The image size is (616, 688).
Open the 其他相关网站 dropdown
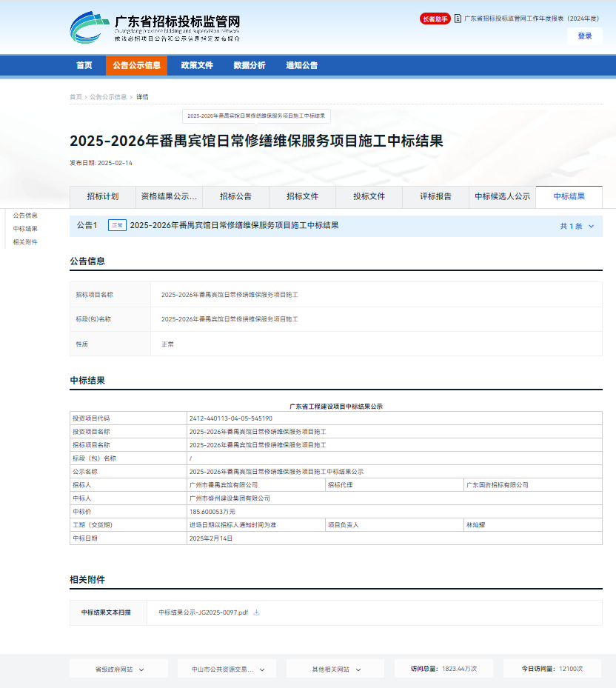[335, 669]
